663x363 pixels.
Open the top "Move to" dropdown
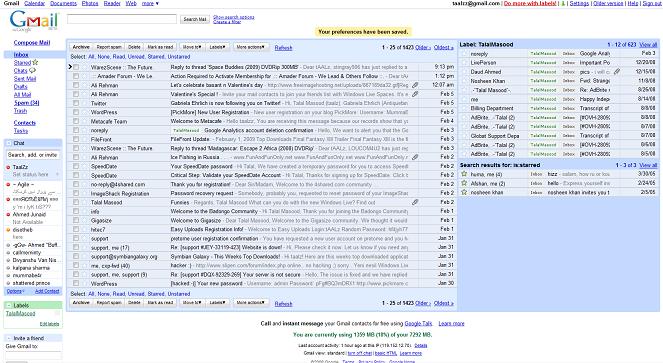tap(192, 47)
